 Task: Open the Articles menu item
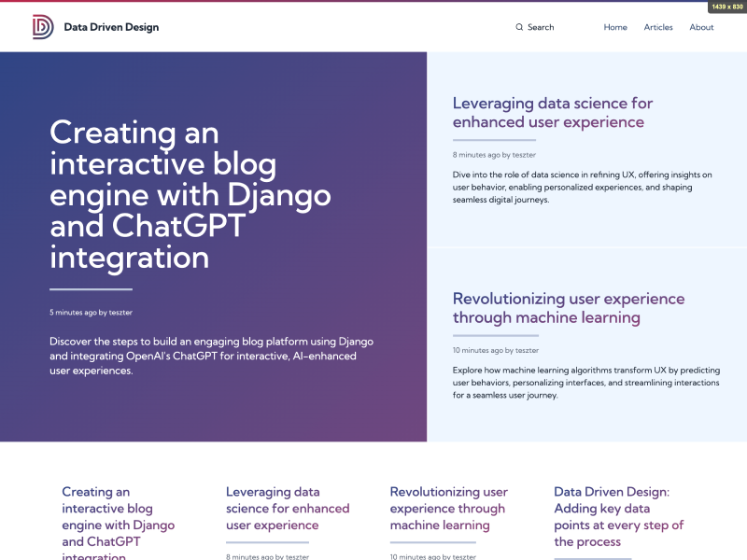[x=658, y=27]
